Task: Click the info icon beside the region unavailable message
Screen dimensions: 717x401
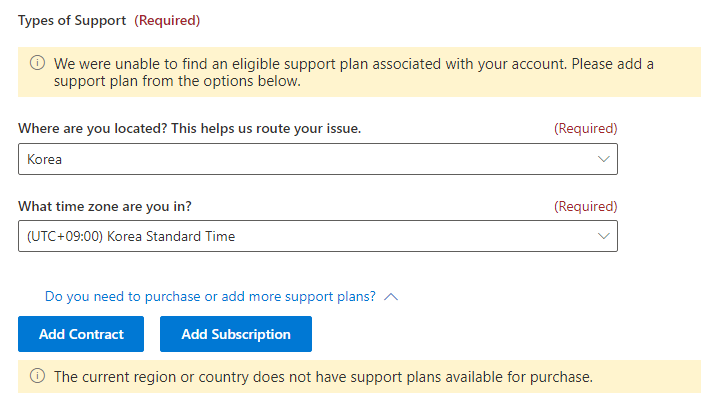Action: 38,377
